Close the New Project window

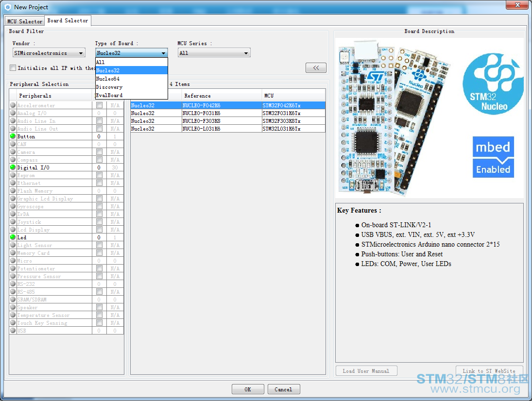517,5
